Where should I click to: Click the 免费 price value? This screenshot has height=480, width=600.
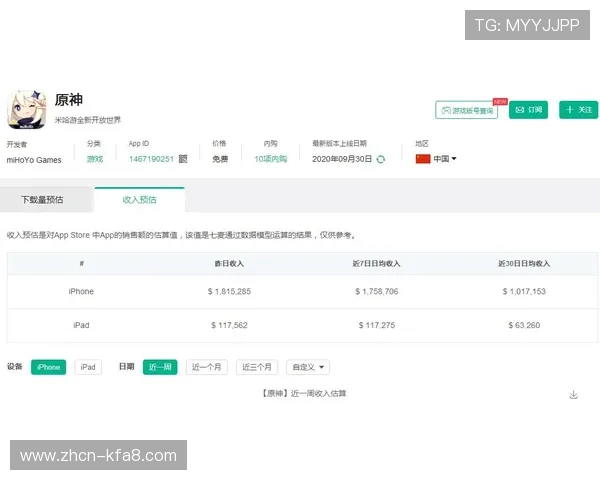(x=220, y=159)
